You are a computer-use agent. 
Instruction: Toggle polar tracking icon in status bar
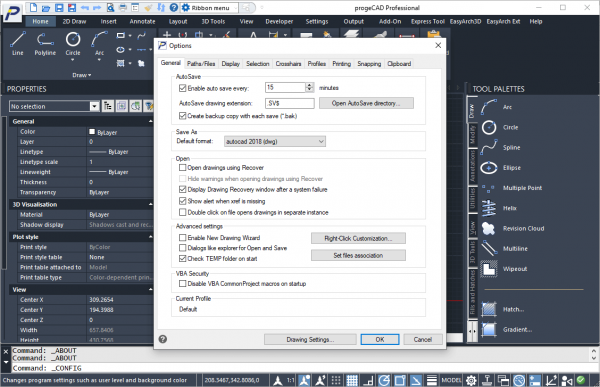point(384,380)
